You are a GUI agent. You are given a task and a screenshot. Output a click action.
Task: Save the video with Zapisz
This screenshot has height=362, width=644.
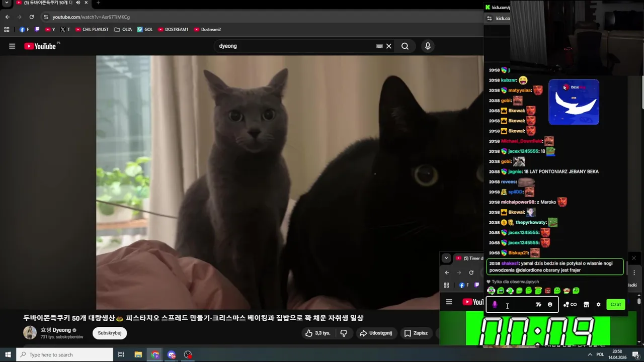[416, 333]
